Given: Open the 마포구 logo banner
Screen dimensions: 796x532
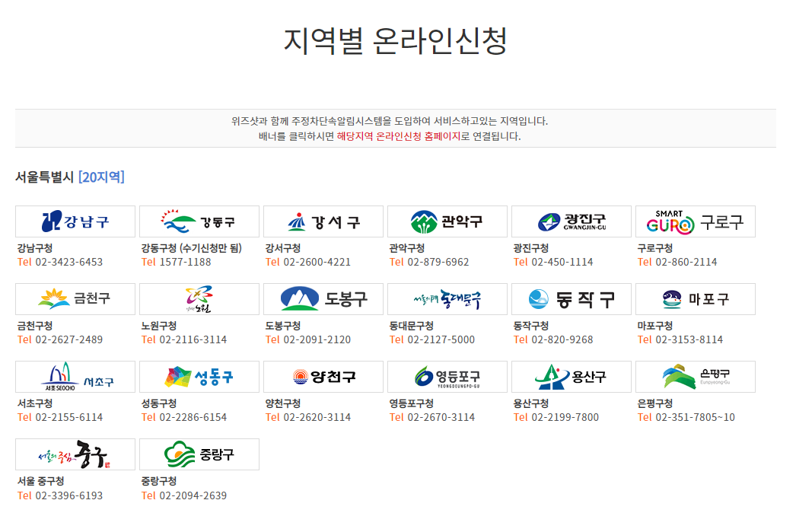Looking at the screenshot, I should point(696,299).
